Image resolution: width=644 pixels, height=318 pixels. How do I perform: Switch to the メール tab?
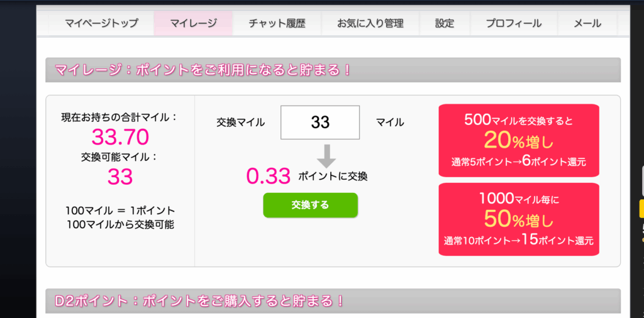click(x=587, y=24)
